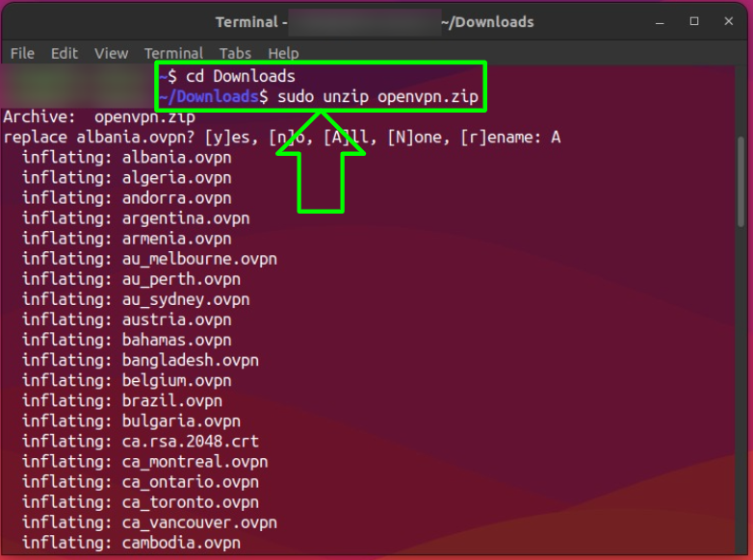The width and height of the screenshot is (753, 560).
Task: Click the '~/Downloads' window title text
Action: click(487, 22)
